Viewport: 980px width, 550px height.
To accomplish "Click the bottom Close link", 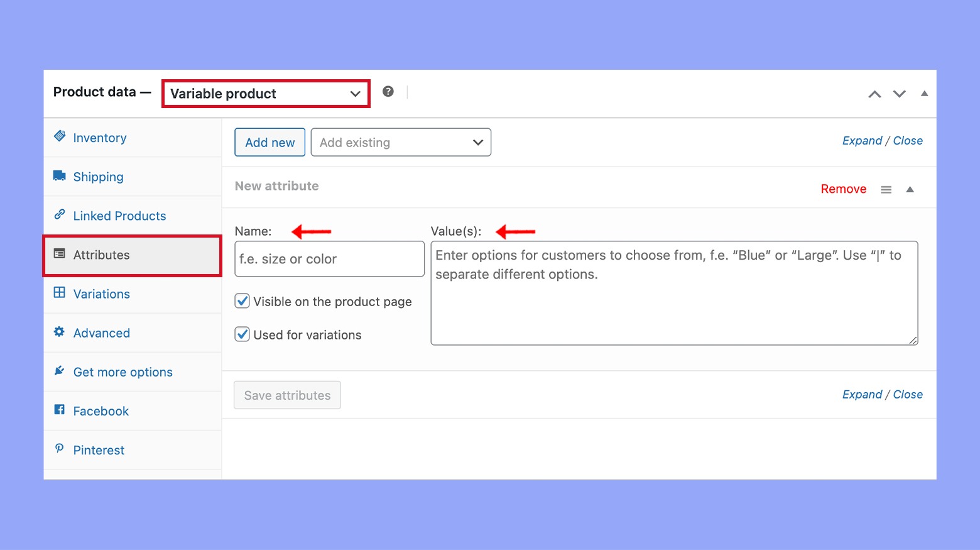I will pyautogui.click(x=908, y=394).
